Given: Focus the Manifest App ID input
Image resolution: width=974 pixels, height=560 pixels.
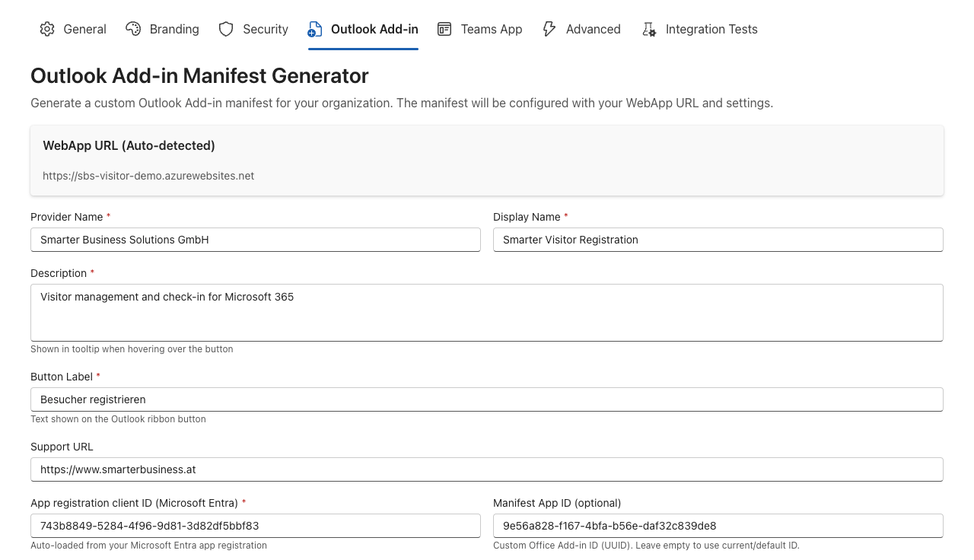Looking at the screenshot, I should pyautogui.click(x=718, y=526).
